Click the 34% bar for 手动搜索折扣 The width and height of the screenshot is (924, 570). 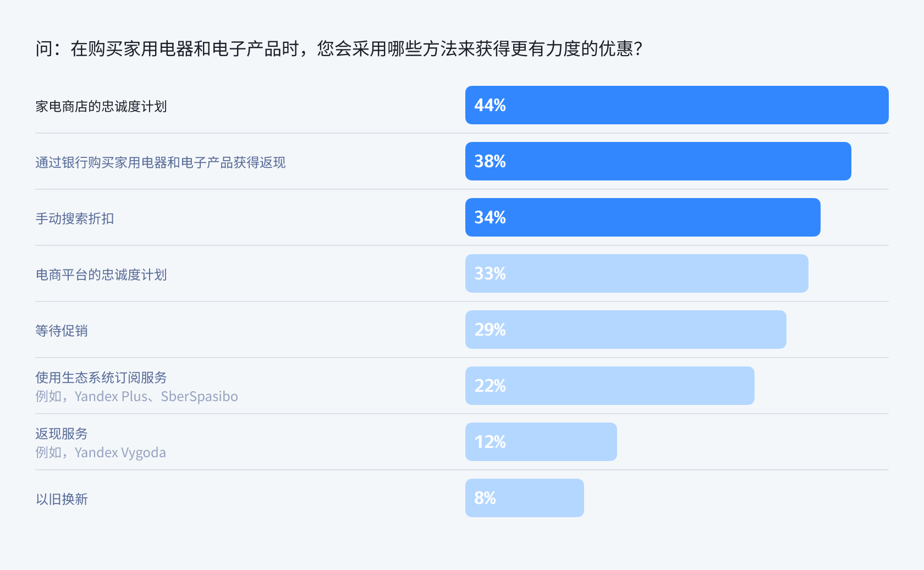[x=642, y=217]
